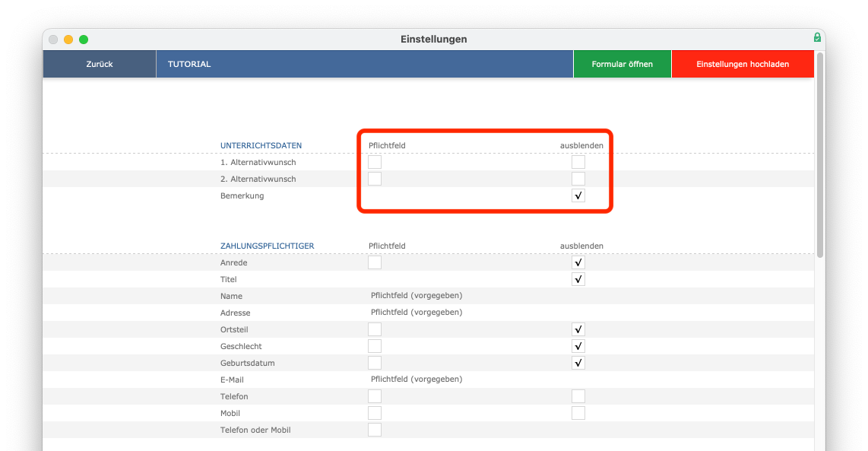Click the Ortsteil row label

tap(234, 329)
